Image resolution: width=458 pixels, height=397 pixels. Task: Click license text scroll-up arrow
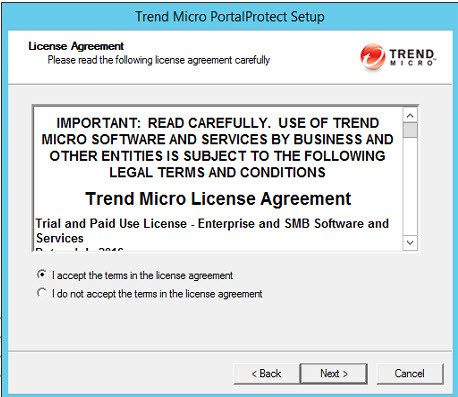[410, 115]
